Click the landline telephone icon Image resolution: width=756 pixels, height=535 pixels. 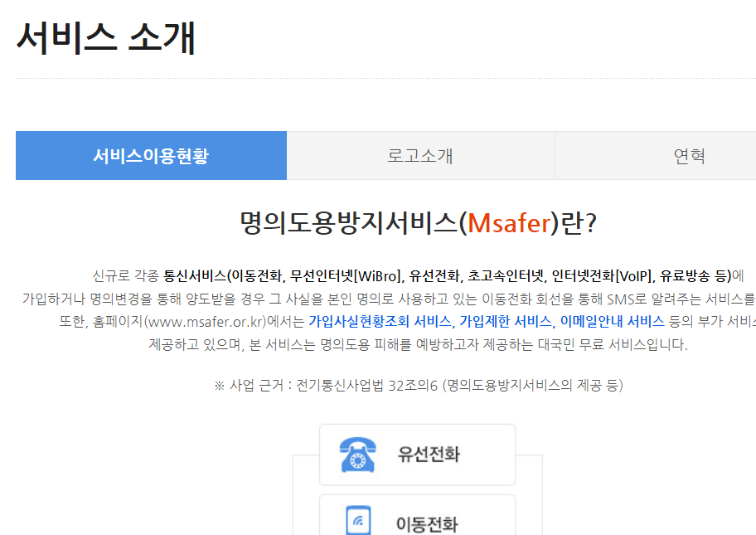pos(357,455)
